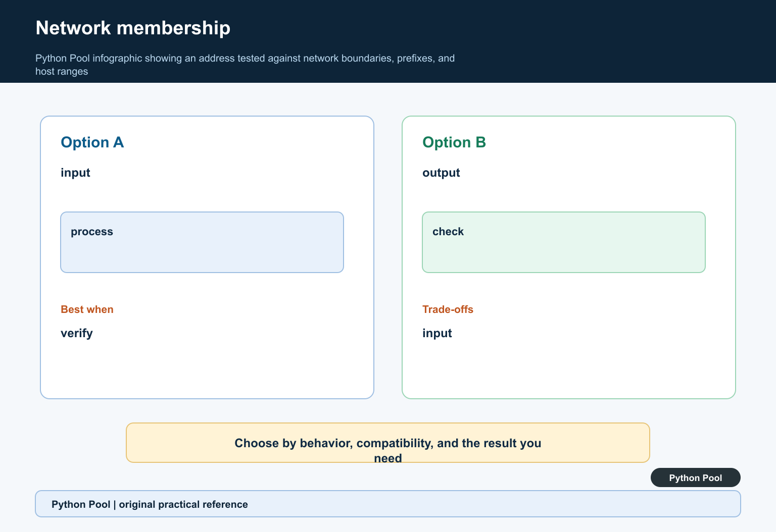This screenshot has height=532, width=776.
Task: Click the input text under Trade-offs
Action: [x=437, y=333]
